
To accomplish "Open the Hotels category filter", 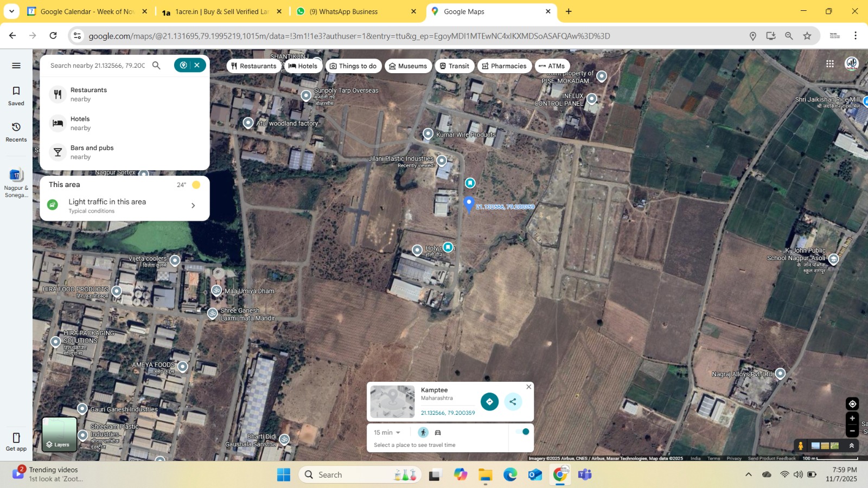I will click(303, 66).
